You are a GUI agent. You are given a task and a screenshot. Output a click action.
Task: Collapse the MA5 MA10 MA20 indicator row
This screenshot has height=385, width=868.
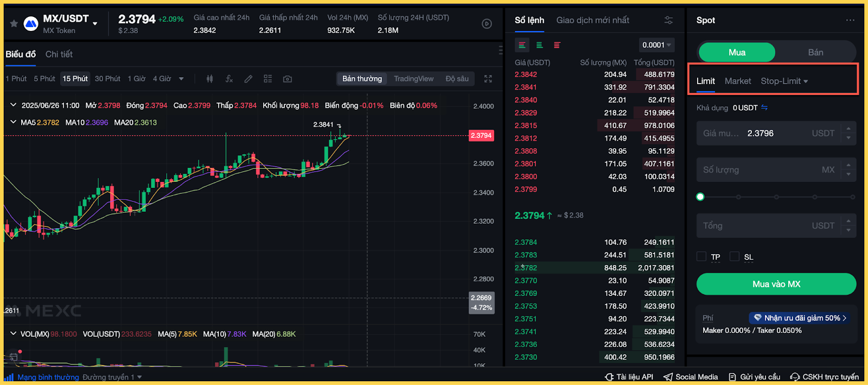[x=14, y=122]
